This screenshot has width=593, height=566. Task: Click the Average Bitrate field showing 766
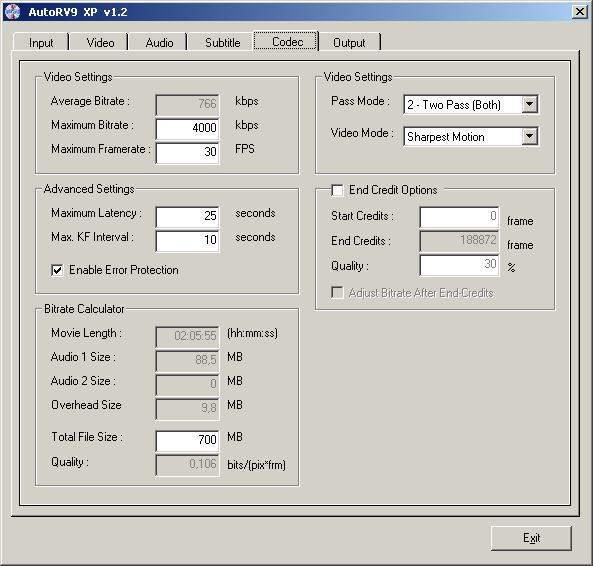pyautogui.click(x=188, y=104)
